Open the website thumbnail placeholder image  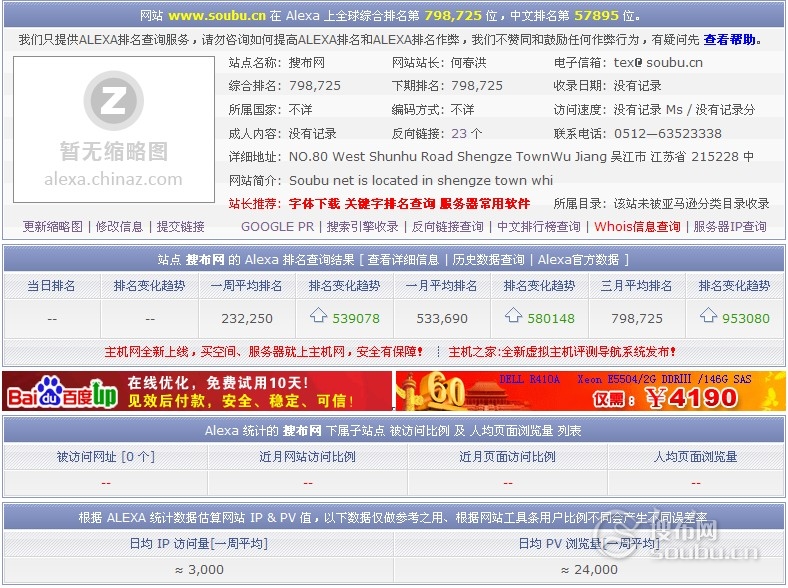coord(114,130)
